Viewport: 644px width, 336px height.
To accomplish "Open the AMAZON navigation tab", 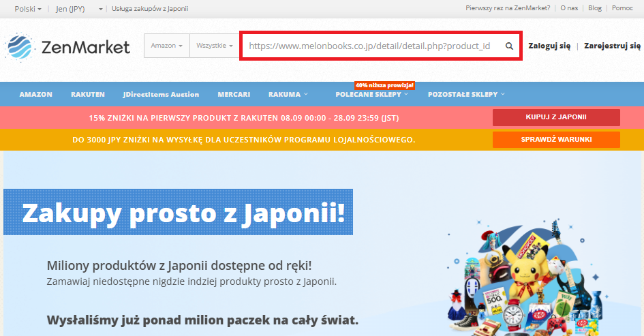I will 35,95.
